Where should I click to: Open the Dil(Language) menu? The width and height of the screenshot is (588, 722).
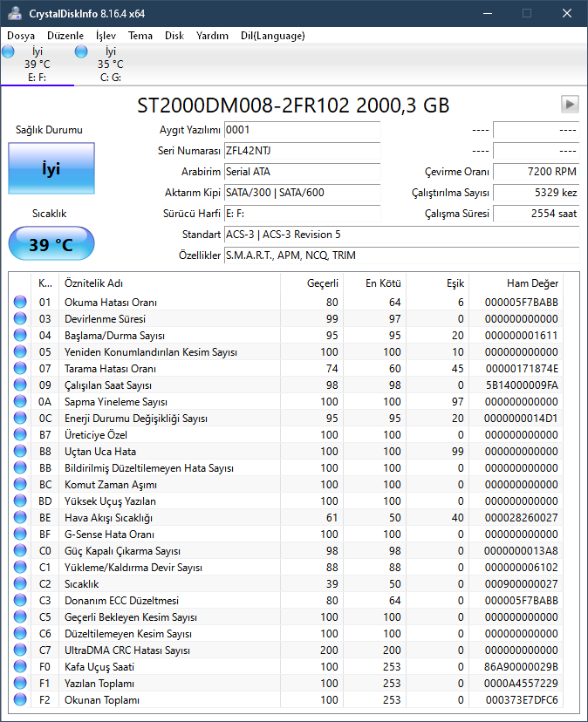[273, 36]
